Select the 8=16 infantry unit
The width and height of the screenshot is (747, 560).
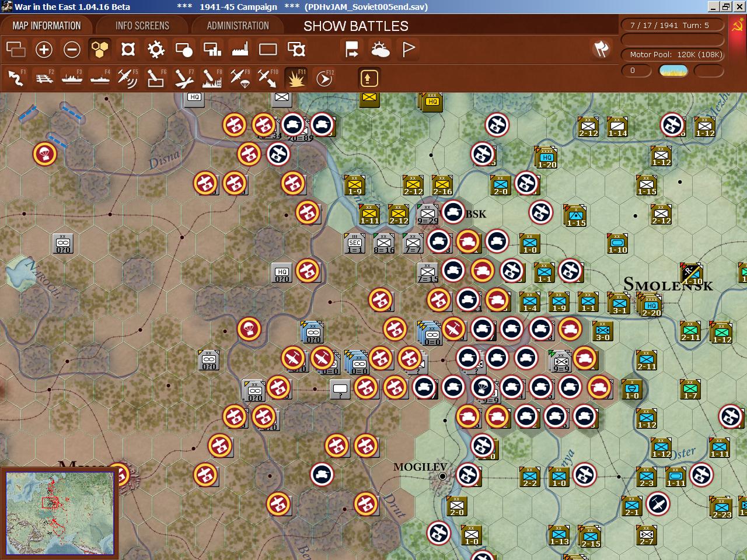[384, 243]
